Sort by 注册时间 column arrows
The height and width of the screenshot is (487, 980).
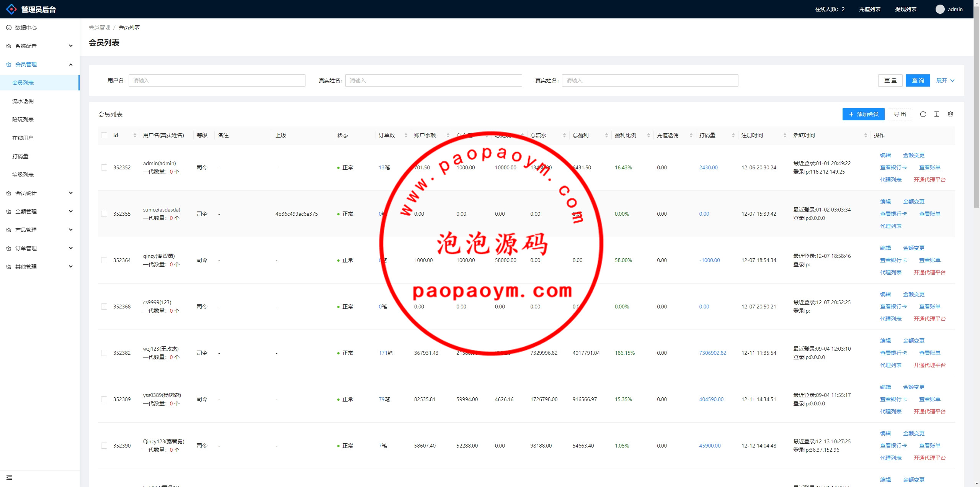(x=785, y=135)
